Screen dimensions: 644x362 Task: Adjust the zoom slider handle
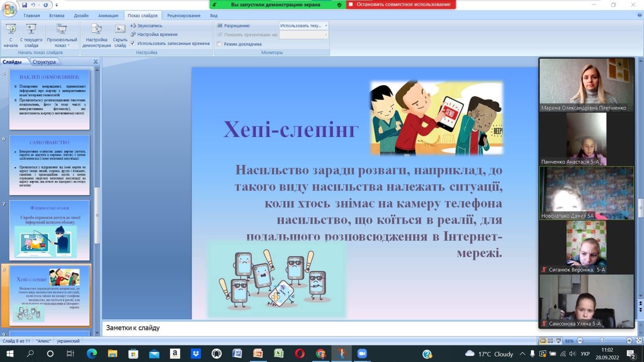(602, 341)
